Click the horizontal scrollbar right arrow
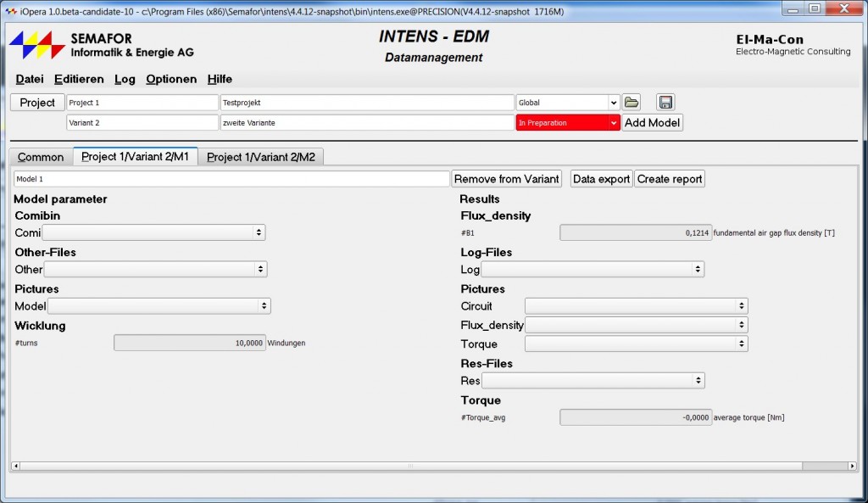The width and height of the screenshot is (868, 503). [852, 466]
